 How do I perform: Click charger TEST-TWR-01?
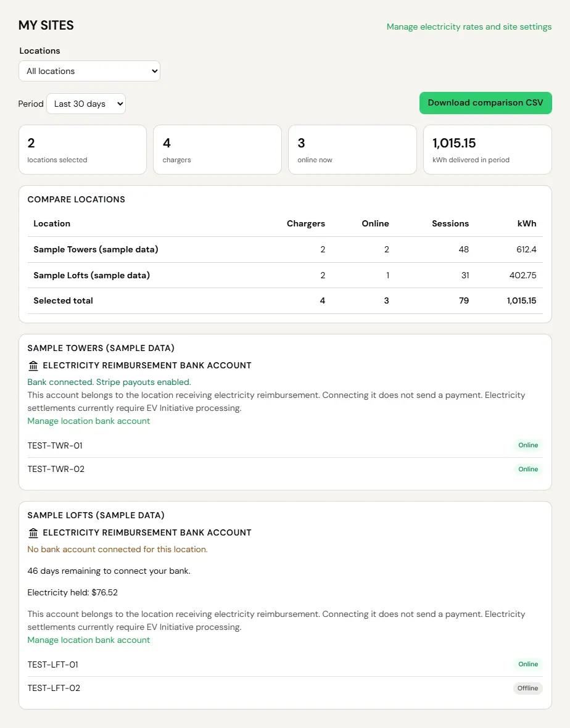[55, 445]
